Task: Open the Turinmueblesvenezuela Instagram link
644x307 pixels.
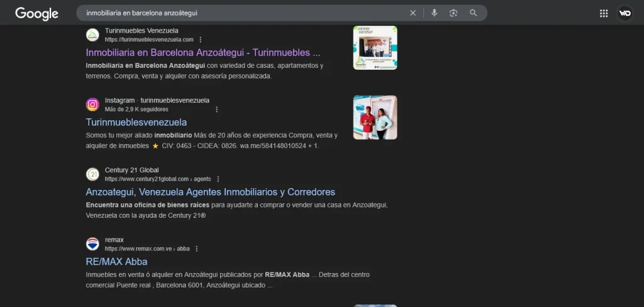Action: point(136,123)
